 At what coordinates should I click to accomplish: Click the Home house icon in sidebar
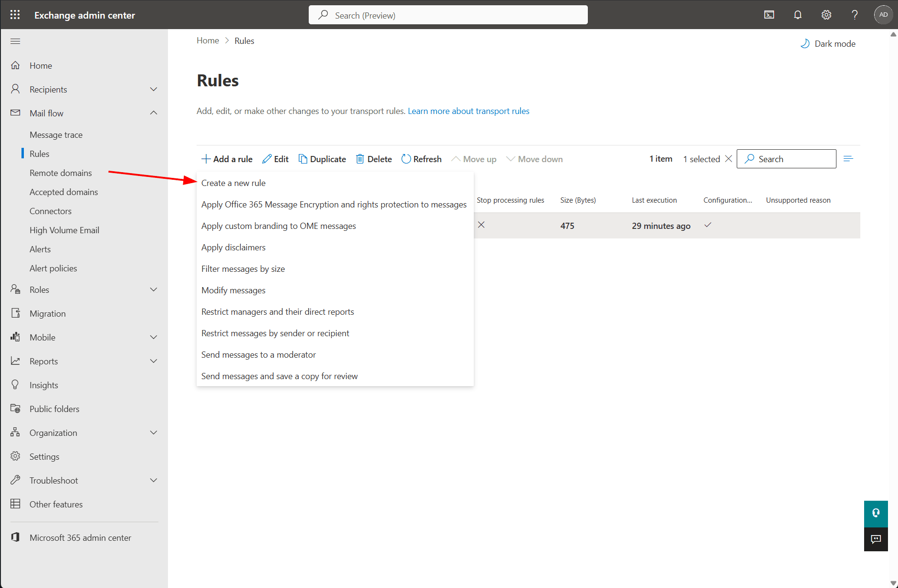pos(15,65)
